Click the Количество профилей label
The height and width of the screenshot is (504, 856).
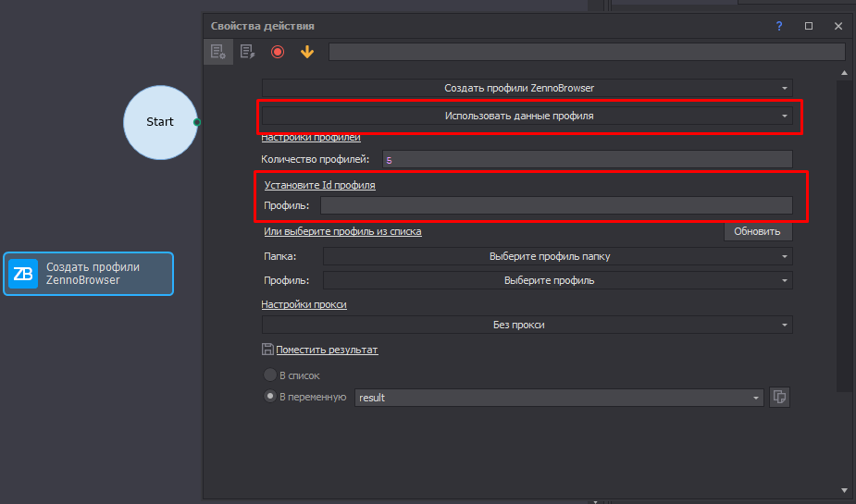point(315,159)
